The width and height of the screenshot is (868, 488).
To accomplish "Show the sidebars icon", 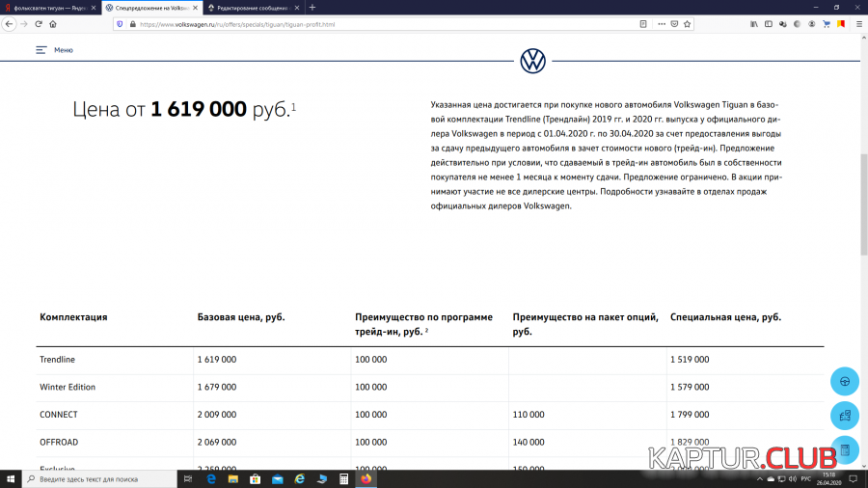I will [x=769, y=24].
